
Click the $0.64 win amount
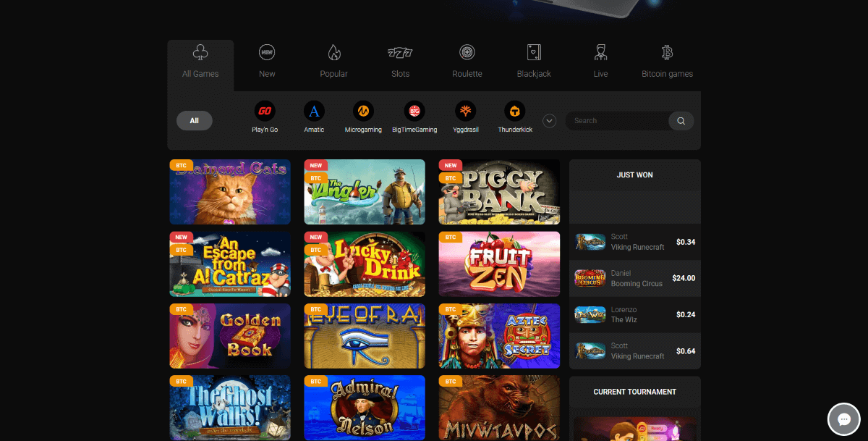coord(686,350)
